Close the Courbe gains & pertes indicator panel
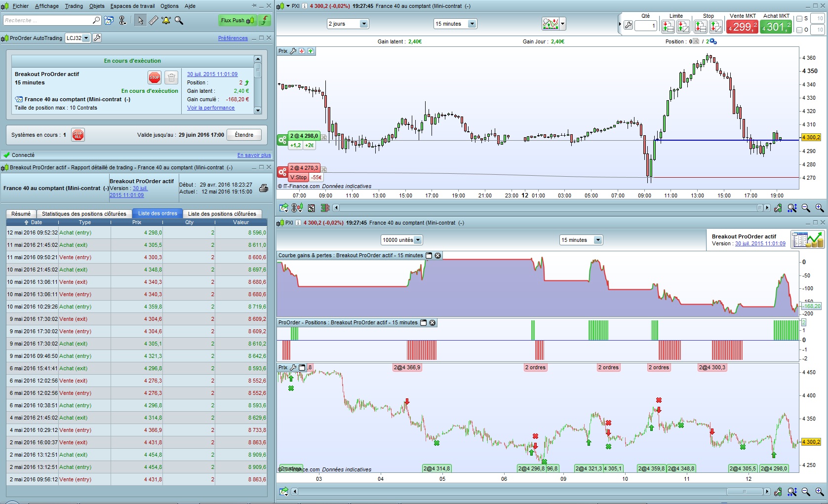828x504 pixels. point(438,256)
